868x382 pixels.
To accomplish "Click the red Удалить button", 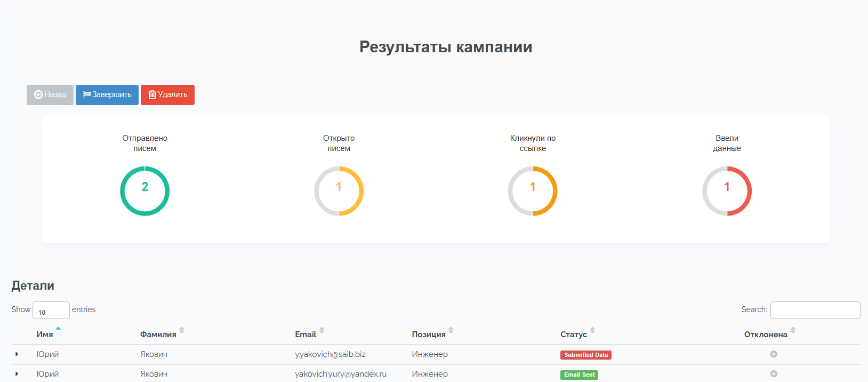I will pyautogui.click(x=167, y=95).
